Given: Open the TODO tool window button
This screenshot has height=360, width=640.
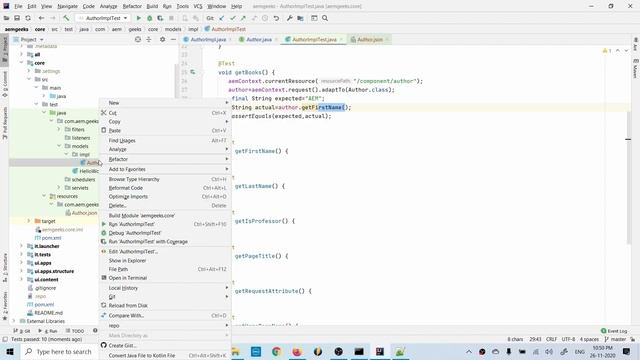Looking at the screenshot, I should click(75, 331).
